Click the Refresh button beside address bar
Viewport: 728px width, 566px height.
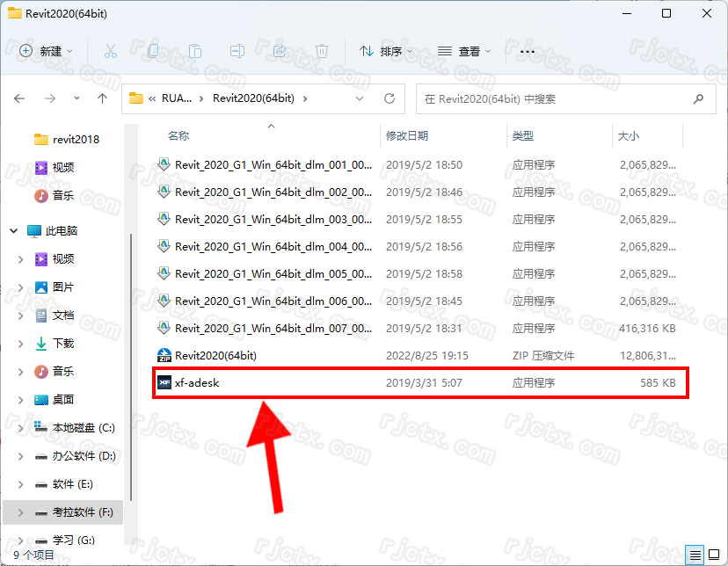point(389,98)
